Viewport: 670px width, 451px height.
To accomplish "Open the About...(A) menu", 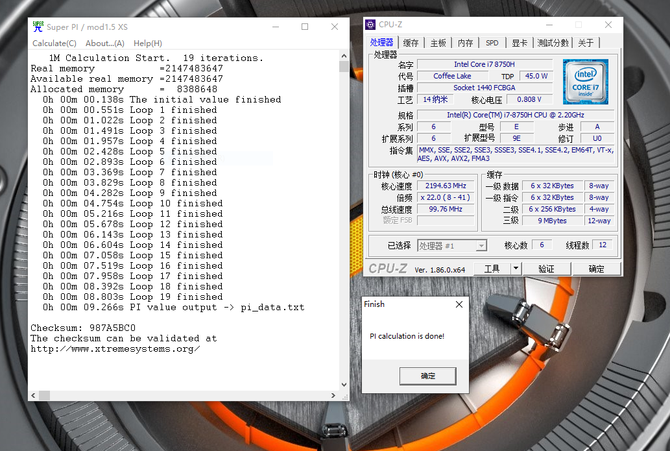I will click(x=105, y=43).
